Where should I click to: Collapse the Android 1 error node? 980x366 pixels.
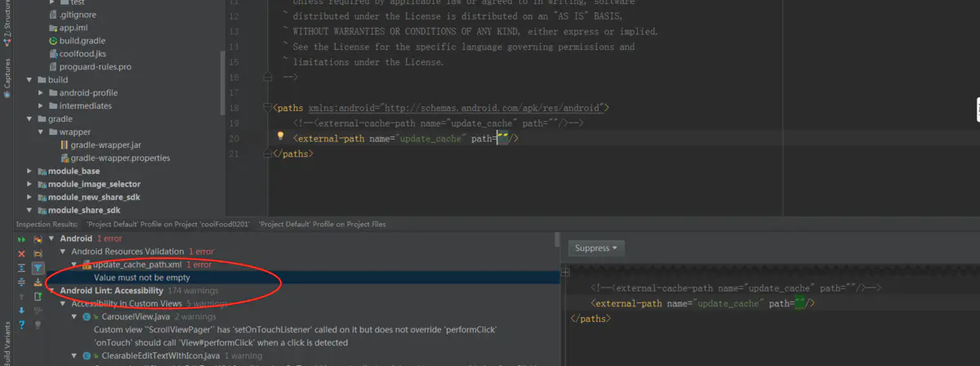(51, 239)
